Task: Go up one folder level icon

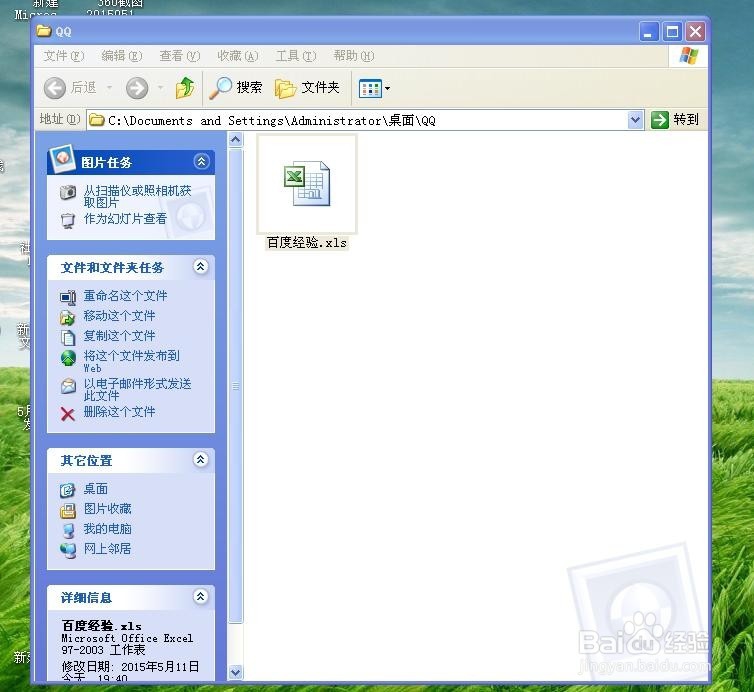Action: pos(185,88)
